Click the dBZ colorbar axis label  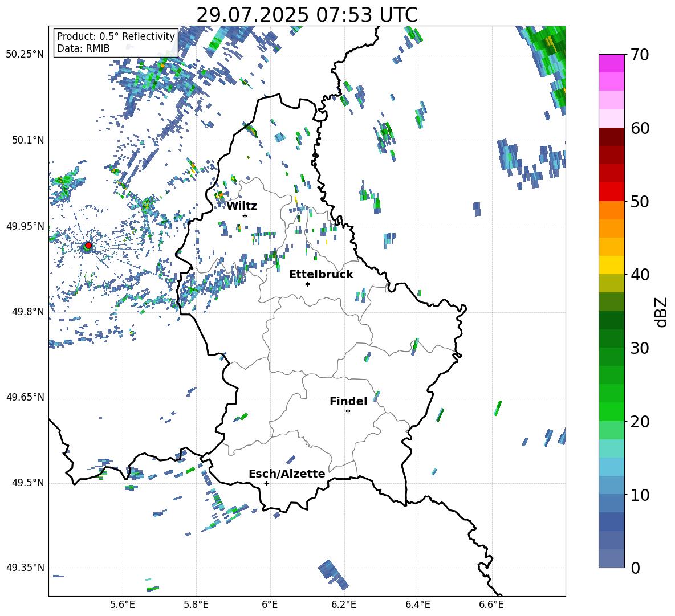(661, 312)
